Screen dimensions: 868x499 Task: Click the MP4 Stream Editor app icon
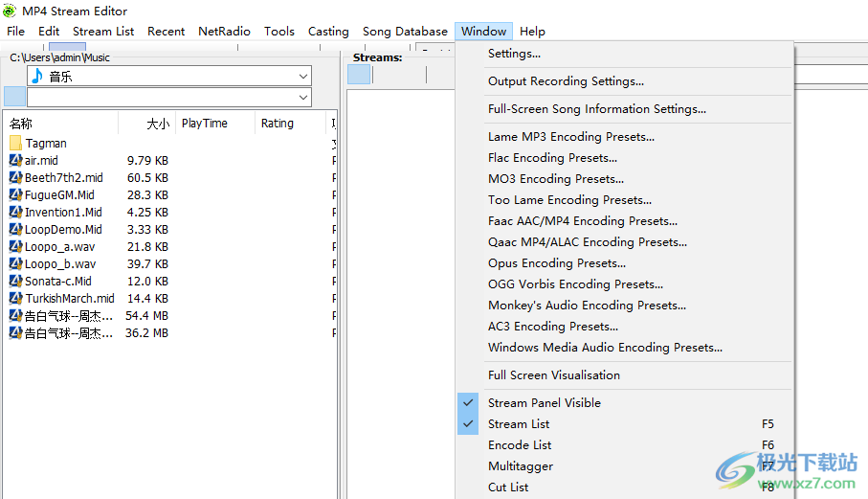point(10,11)
